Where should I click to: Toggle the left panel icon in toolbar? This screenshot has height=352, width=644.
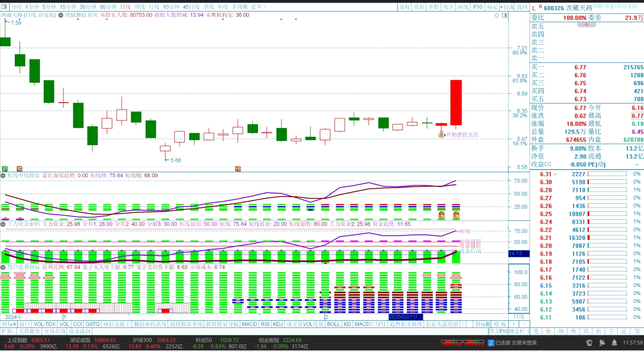coord(4,7)
